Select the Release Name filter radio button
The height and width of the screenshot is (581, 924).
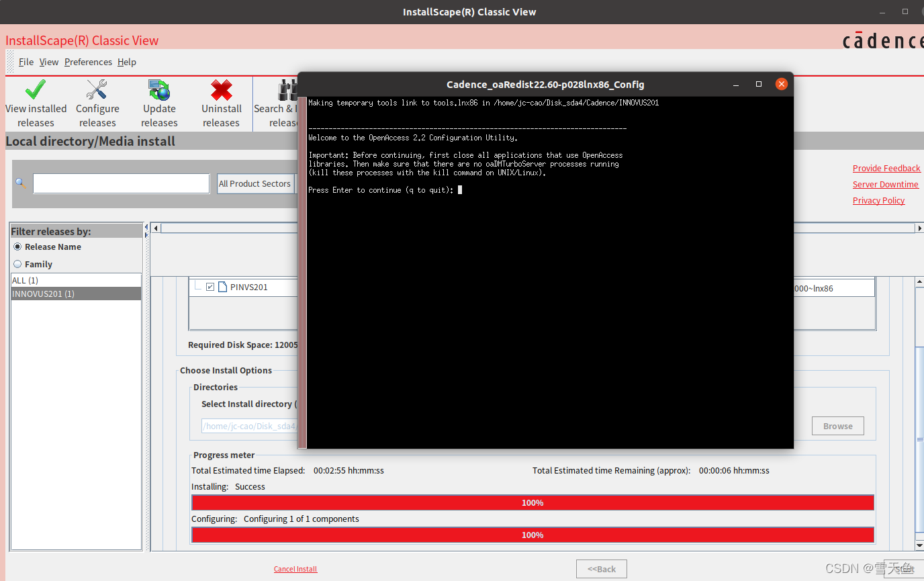point(17,247)
